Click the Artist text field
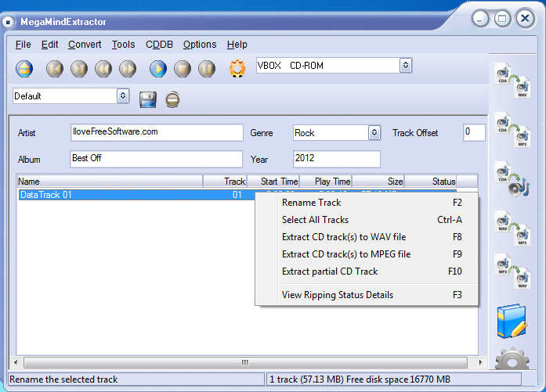The width and height of the screenshot is (546, 392). 157,132
